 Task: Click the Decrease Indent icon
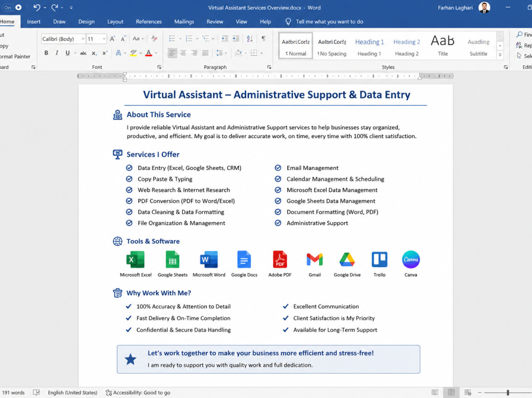click(225, 39)
